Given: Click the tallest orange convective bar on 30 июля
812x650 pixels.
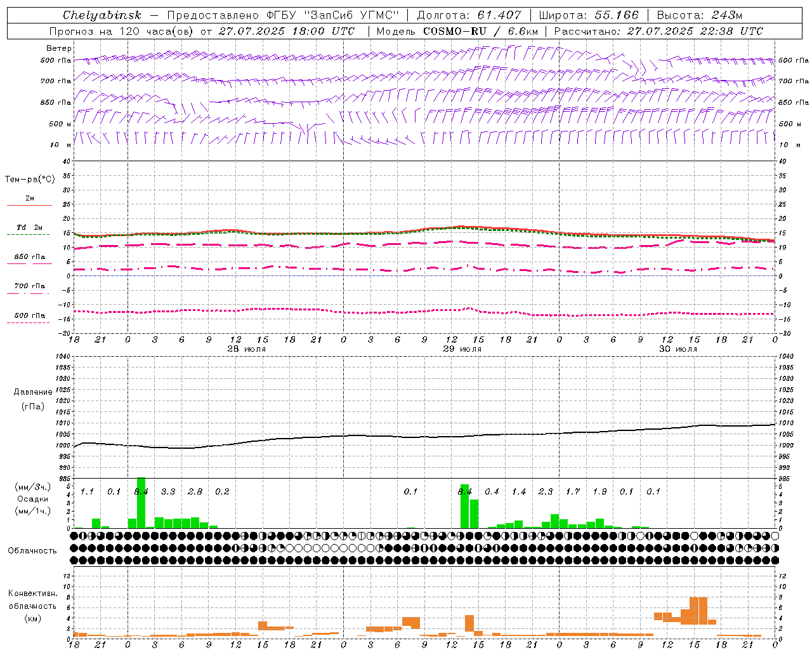Looking at the screenshot, I should [x=698, y=611].
